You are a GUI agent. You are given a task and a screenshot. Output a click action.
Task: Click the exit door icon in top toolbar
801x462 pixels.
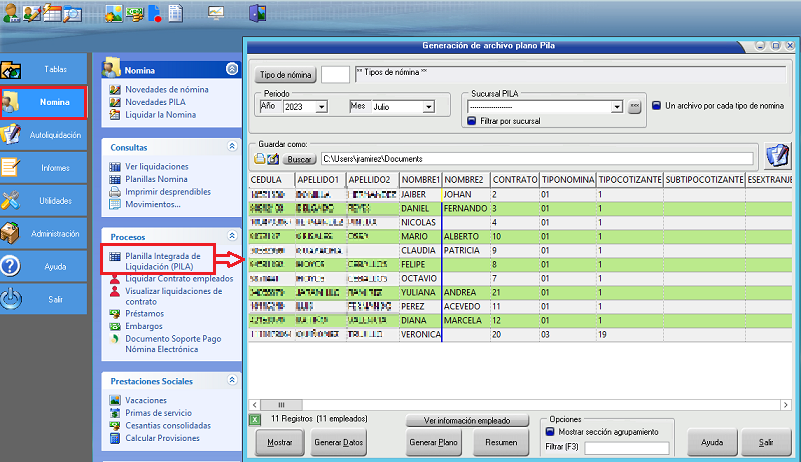tap(257, 14)
